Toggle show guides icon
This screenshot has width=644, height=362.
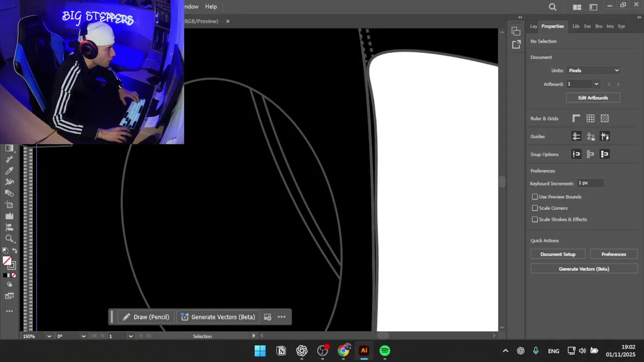click(x=577, y=136)
